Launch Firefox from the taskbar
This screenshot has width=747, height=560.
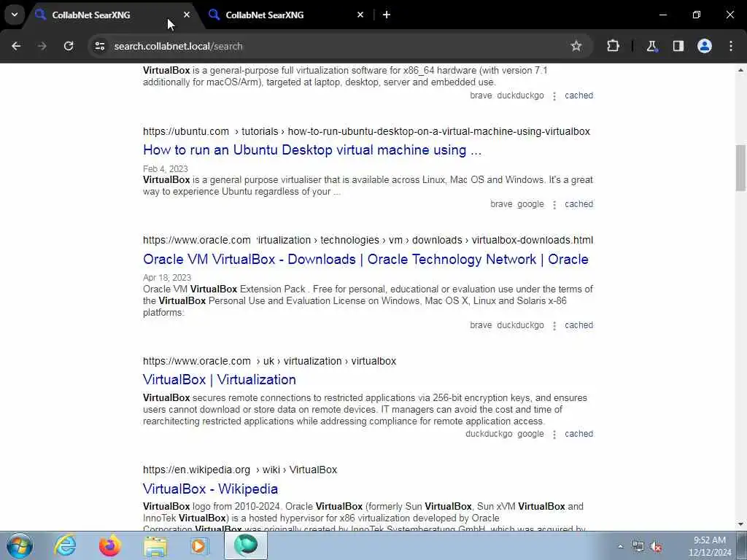[110, 545]
